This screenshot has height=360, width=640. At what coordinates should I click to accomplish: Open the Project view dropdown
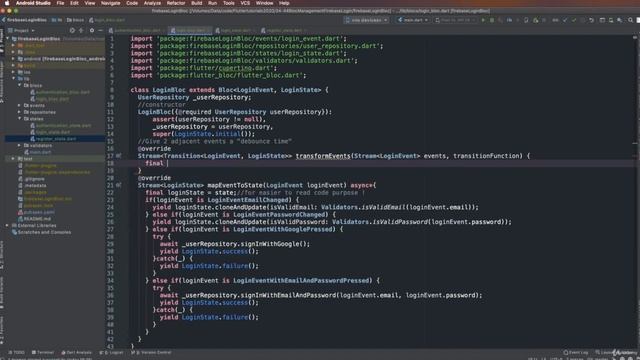click(x=22, y=30)
